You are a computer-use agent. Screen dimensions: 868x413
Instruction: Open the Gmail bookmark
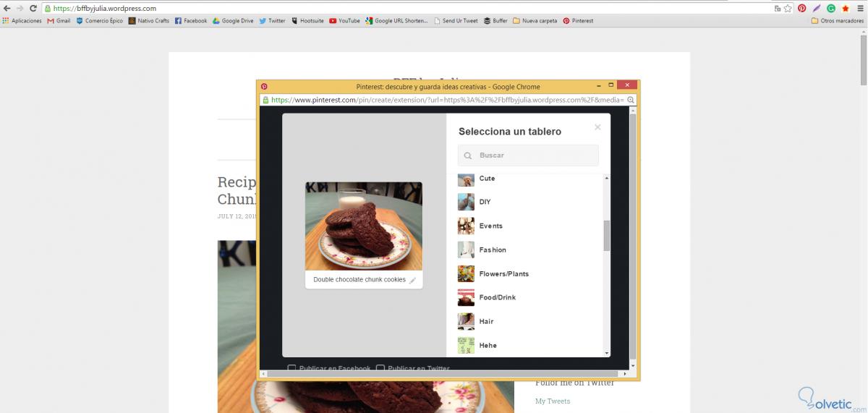(x=59, y=21)
